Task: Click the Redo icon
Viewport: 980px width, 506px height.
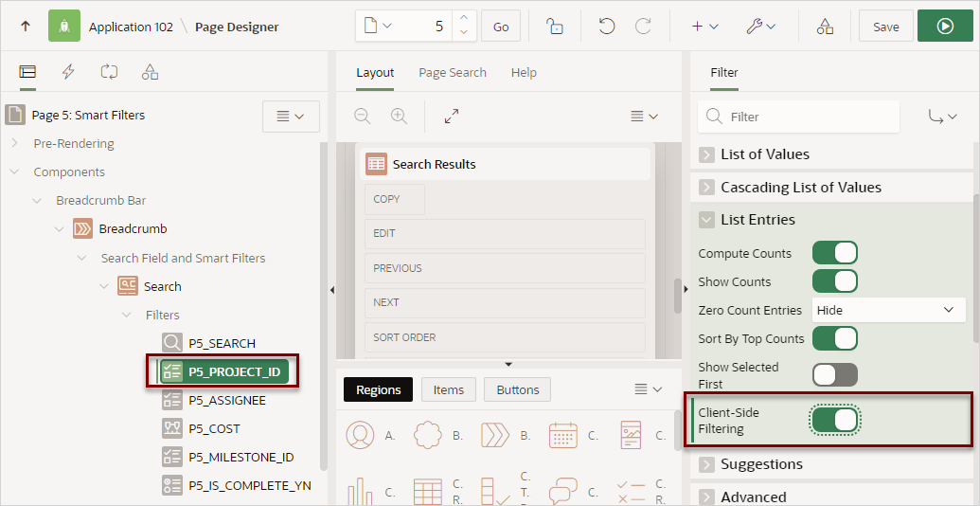Action: (x=643, y=27)
